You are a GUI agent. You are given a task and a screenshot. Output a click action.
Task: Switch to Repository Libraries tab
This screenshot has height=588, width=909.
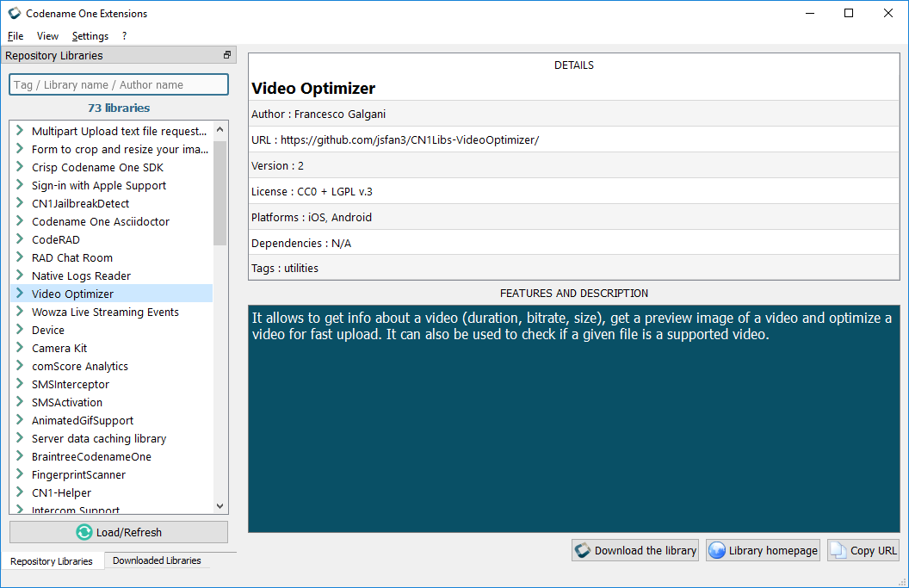(52, 561)
